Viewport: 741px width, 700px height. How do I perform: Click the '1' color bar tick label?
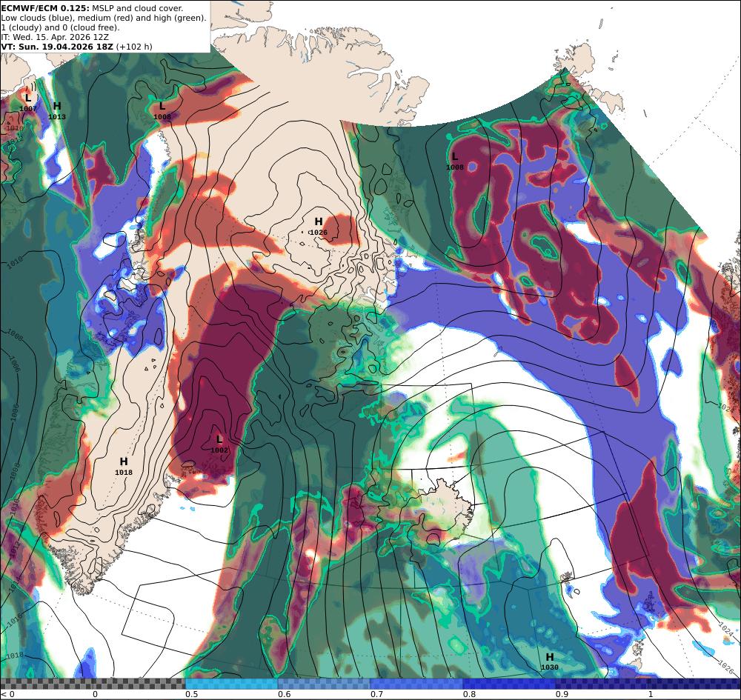(x=651, y=694)
